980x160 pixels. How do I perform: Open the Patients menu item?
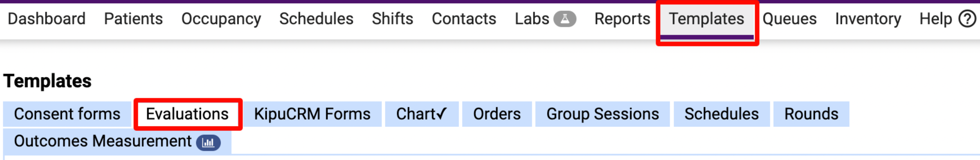click(133, 19)
